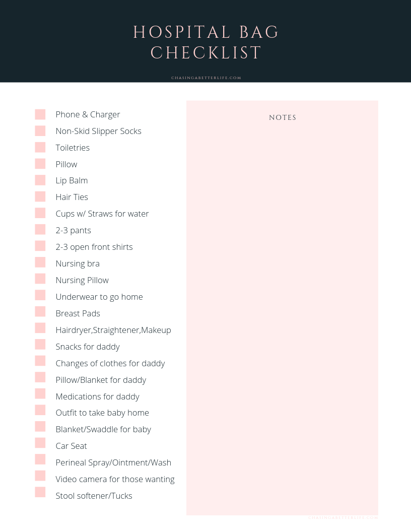Mark the Stool softener/Tucks checkbox
The image size is (411, 532).
40,492
